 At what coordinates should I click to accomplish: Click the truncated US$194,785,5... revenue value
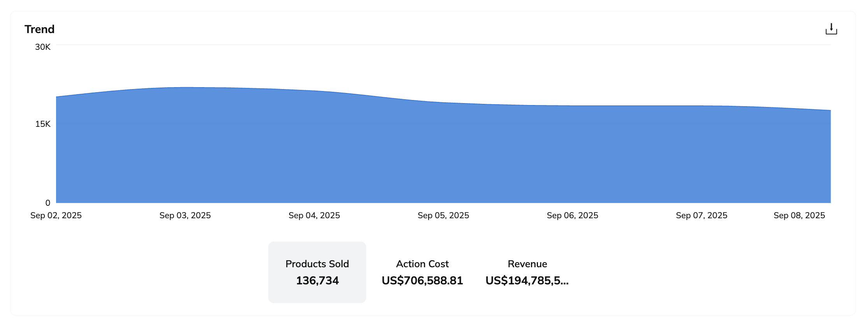(x=527, y=280)
